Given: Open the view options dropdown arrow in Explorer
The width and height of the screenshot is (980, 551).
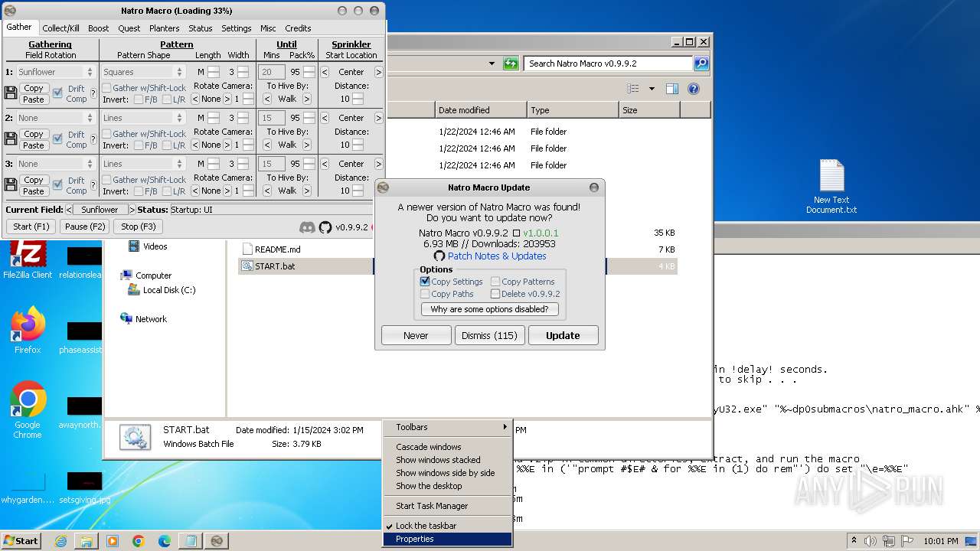Looking at the screenshot, I should 652,89.
